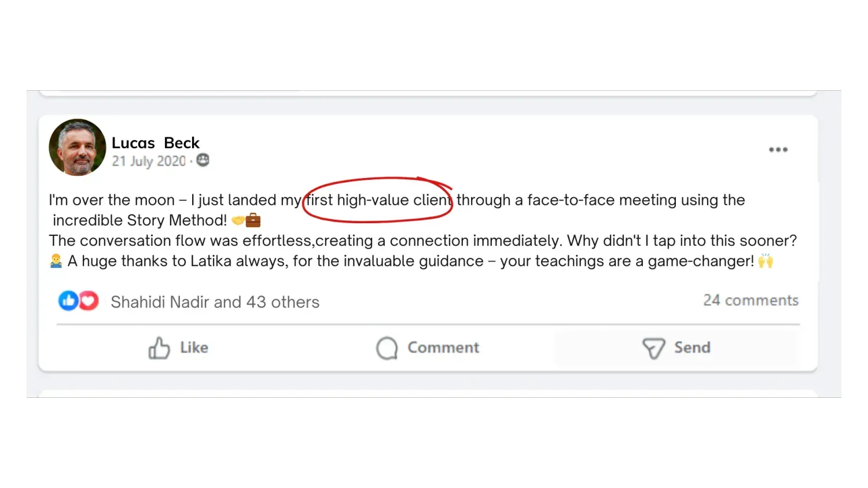Click the red-circled "first high-value client" text

378,200
